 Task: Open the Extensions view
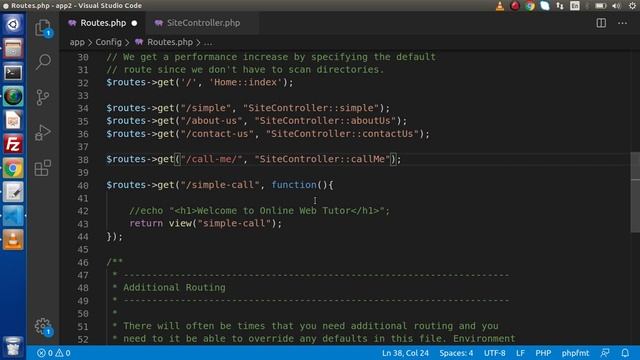point(43,168)
